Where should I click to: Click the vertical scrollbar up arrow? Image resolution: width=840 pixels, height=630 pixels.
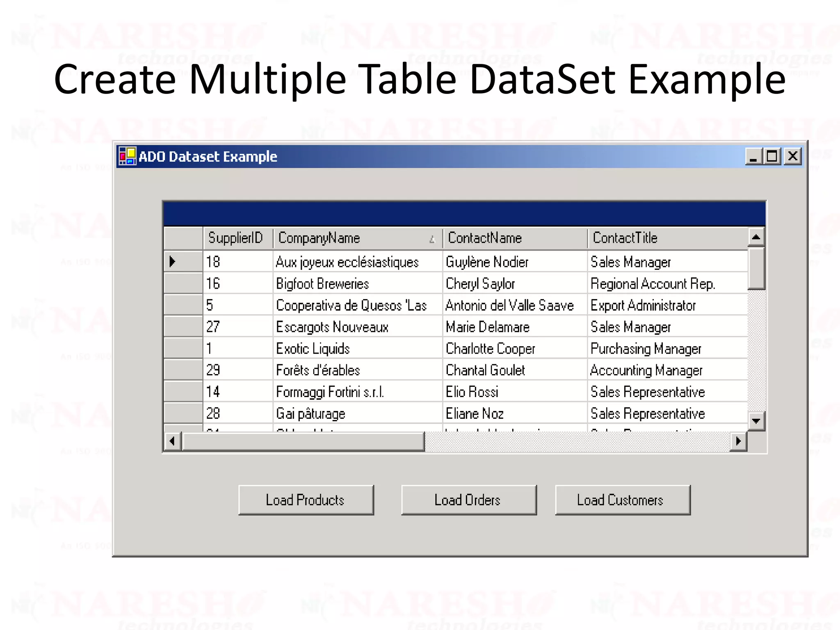coord(756,237)
